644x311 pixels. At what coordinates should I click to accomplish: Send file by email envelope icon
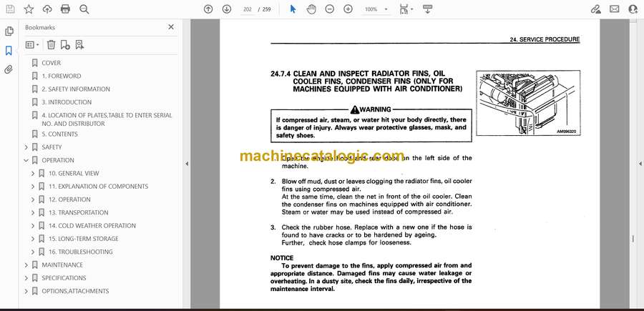coord(615,9)
